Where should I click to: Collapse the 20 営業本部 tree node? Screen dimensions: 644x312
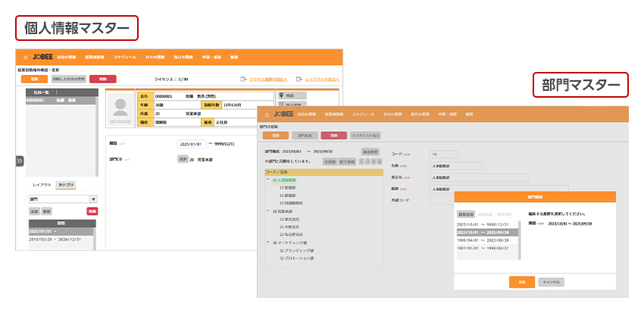click(267, 212)
